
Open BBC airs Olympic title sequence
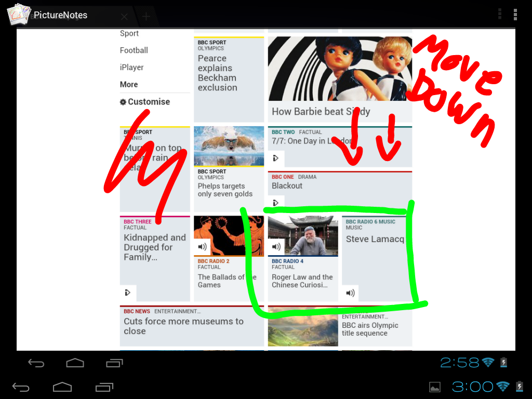pos(370,329)
